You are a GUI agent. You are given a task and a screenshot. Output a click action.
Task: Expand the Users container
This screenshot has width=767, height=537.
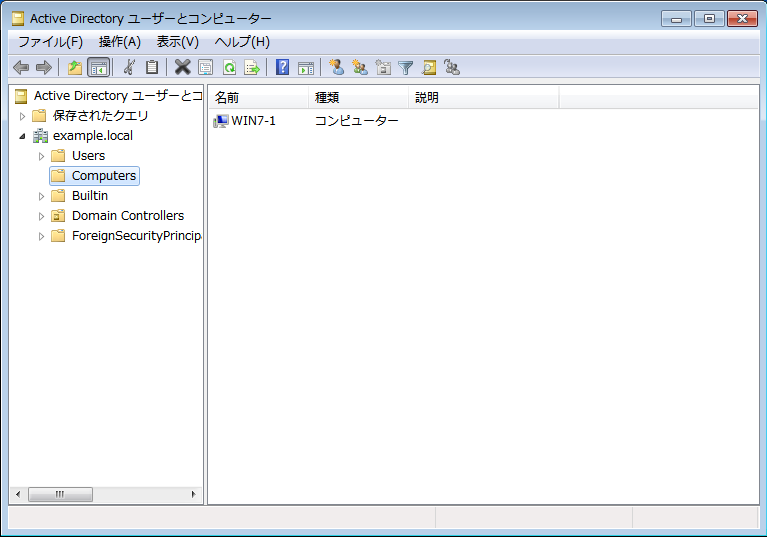[41, 157]
